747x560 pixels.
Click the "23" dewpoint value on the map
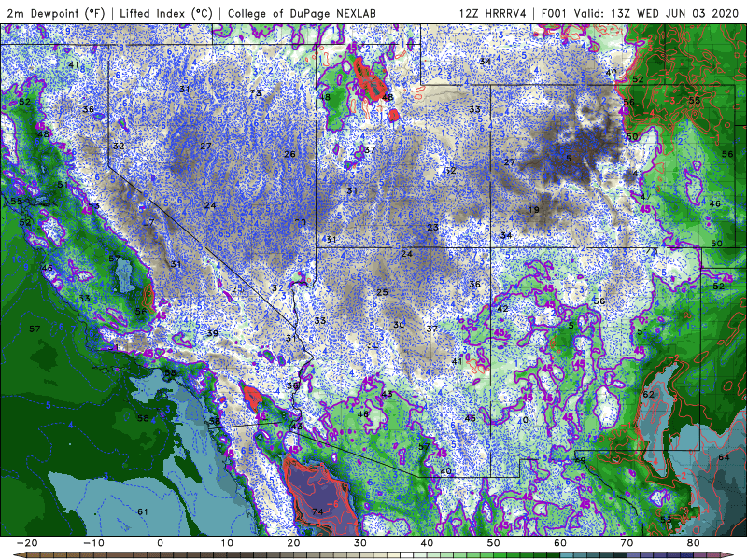[x=432, y=227]
